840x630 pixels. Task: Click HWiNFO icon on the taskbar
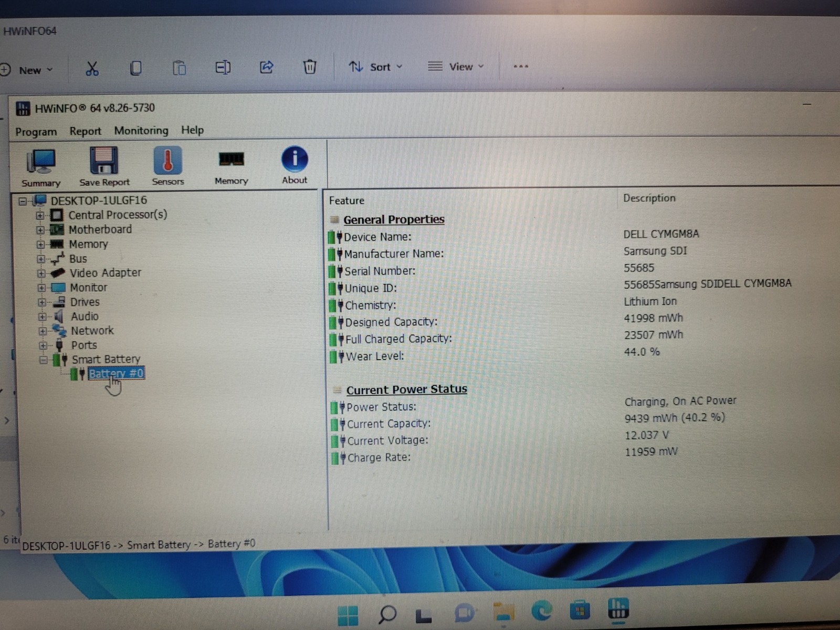pyautogui.click(x=618, y=609)
